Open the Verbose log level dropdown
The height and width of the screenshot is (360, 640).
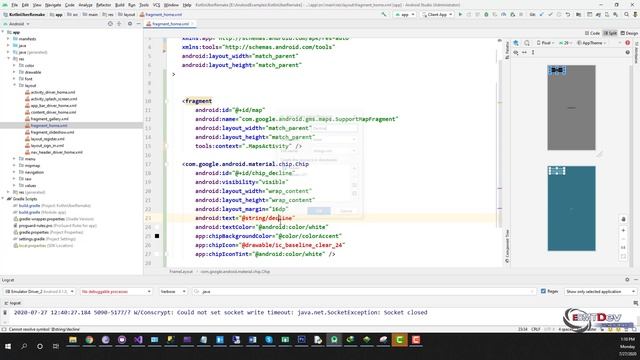pos(173,291)
